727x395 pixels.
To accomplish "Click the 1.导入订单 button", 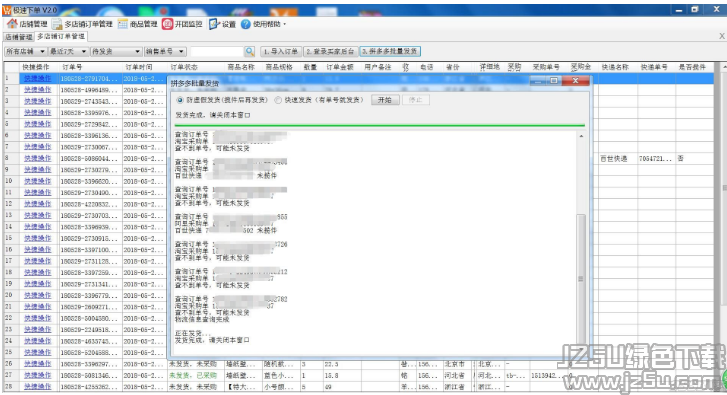I will pos(281,51).
